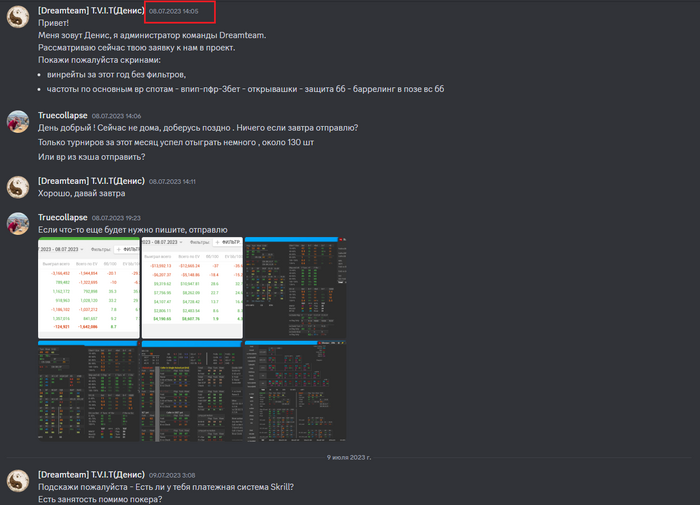
Task: Open third attached dark stats screenshot, top row
Action: click(x=296, y=288)
